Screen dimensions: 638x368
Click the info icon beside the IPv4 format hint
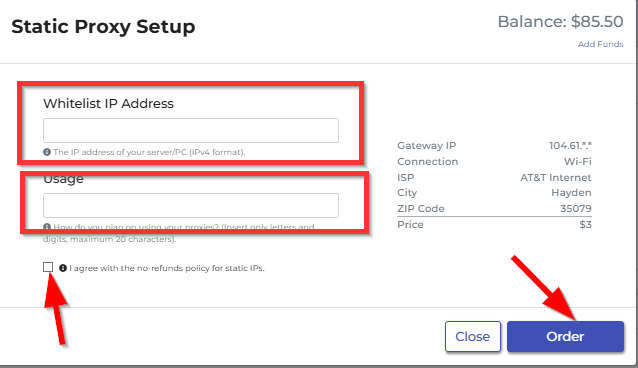pyautogui.click(x=47, y=152)
